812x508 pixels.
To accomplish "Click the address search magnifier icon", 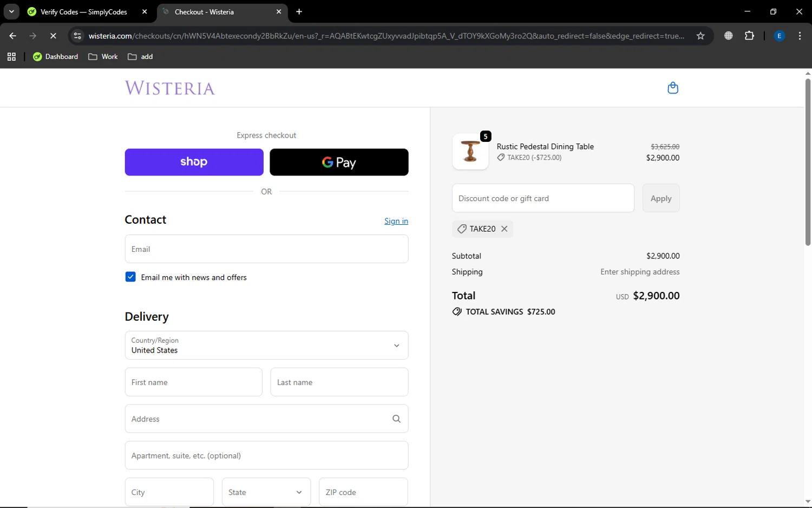I will [396, 419].
